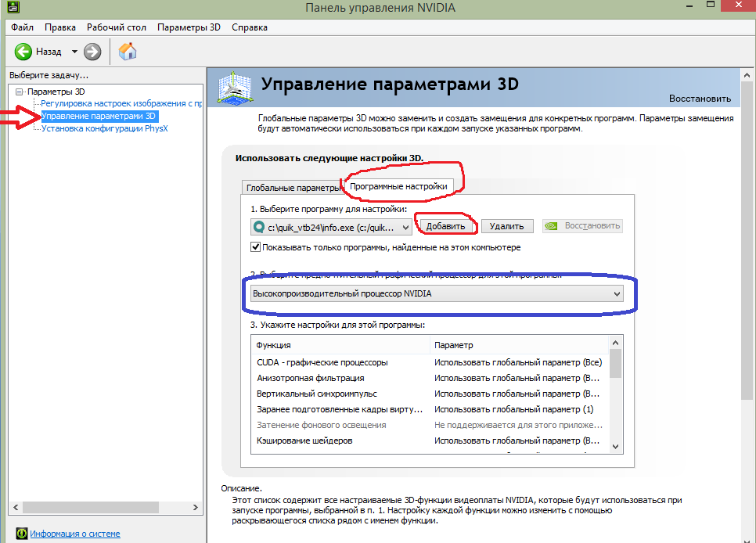Click parameter value Использовать глобальный параметр (1)
The height and width of the screenshot is (543, 756).
coord(513,409)
